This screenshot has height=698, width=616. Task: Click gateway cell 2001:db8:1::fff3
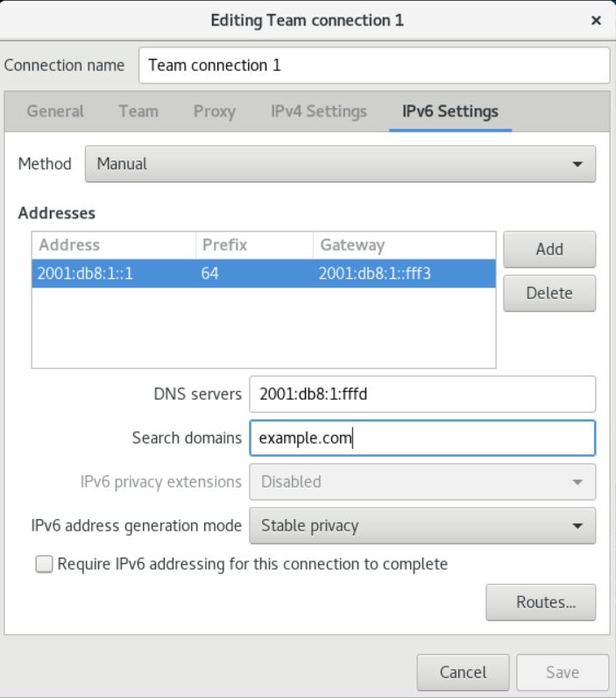tap(404, 274)
